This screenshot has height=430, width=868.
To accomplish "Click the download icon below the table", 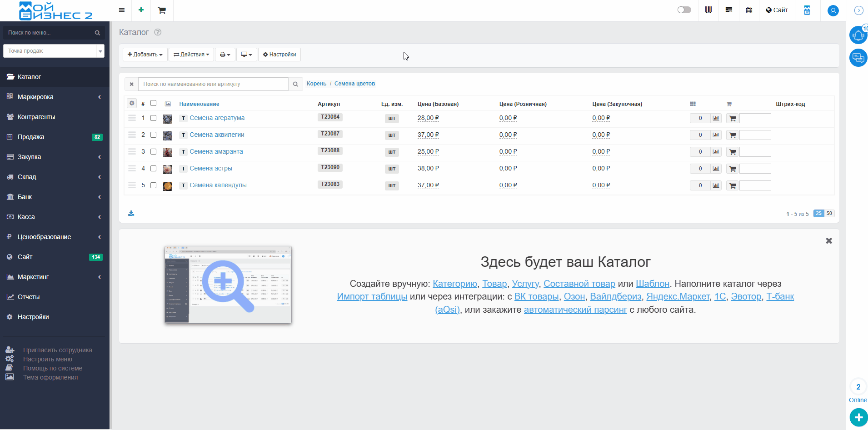I will [x=131, y=213].
